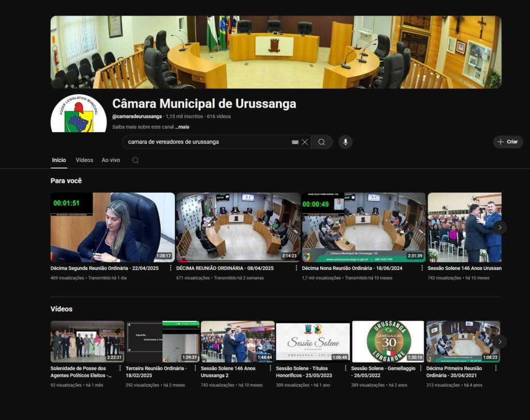Open the on-screen keyboard icon in the search bar
The width and height of the screenshot is (530, 420).
coord(295,142)
